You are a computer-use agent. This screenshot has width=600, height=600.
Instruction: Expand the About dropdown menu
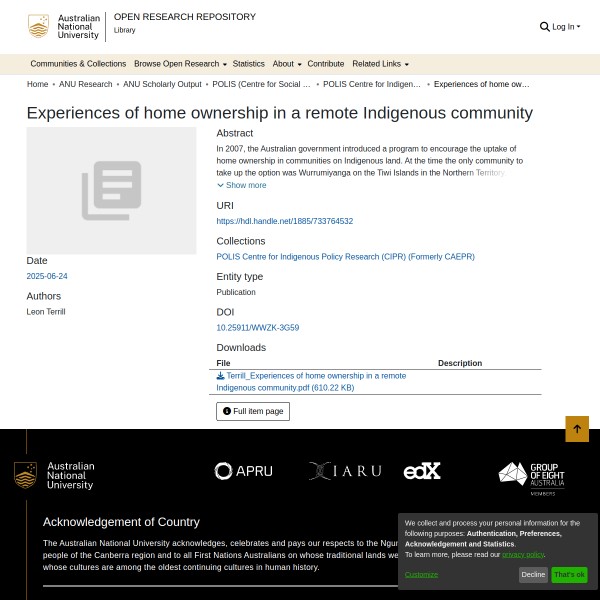(286, 64)
